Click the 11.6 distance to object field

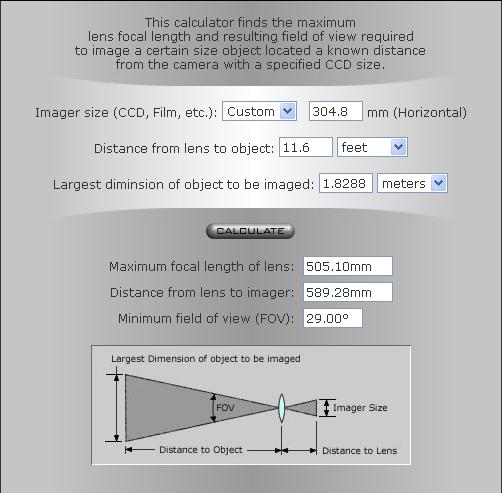(x=306, y=147)
